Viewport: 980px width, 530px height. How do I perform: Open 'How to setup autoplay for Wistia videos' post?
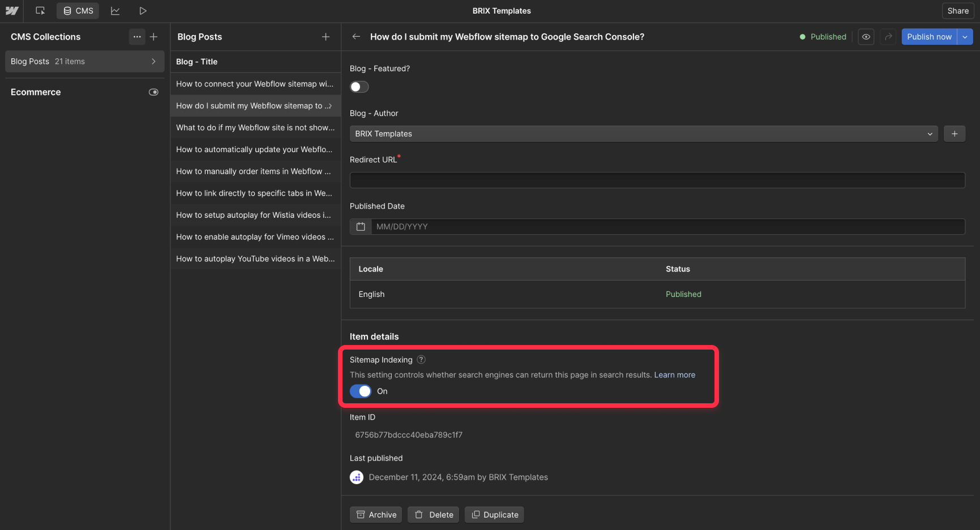pos(256,215)
